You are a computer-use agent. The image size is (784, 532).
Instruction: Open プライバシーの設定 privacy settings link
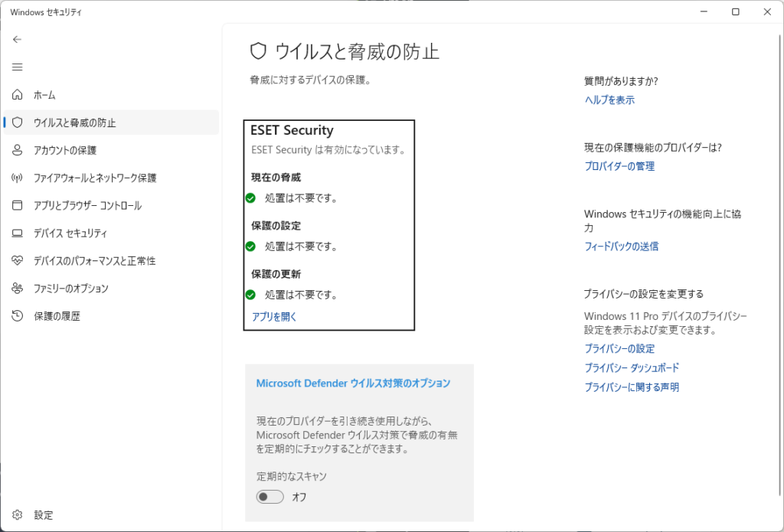coord(618,348)
